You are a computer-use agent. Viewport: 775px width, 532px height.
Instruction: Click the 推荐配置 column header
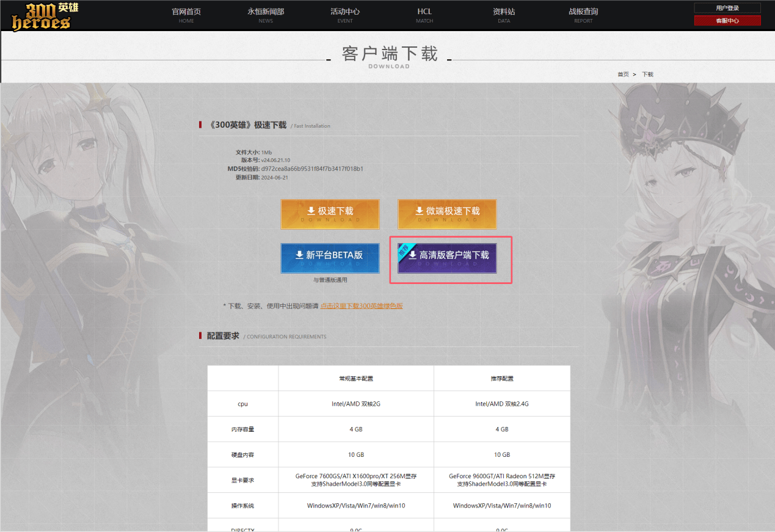502,379
